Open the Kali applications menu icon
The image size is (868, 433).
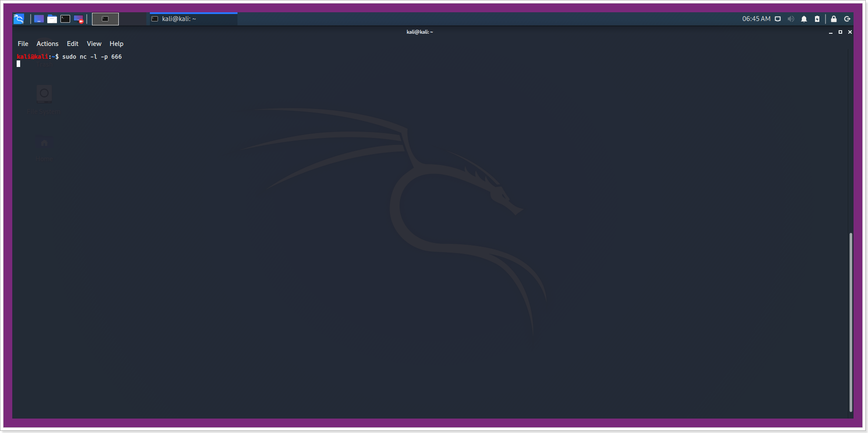19,19
